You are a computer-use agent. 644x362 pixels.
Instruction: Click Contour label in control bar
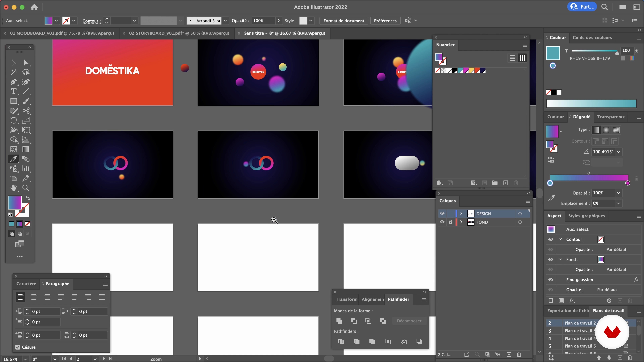(x=92, y=21)
